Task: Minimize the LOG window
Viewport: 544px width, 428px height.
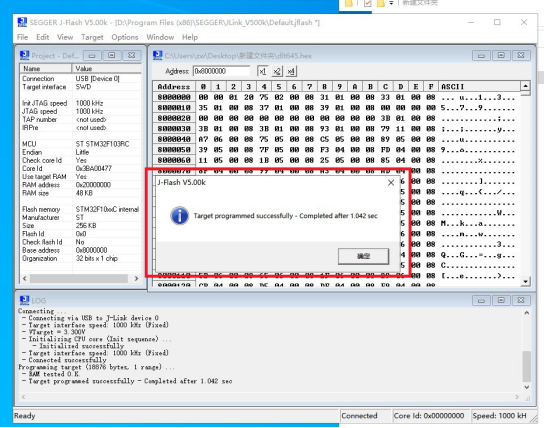Action: pos(481,301)
